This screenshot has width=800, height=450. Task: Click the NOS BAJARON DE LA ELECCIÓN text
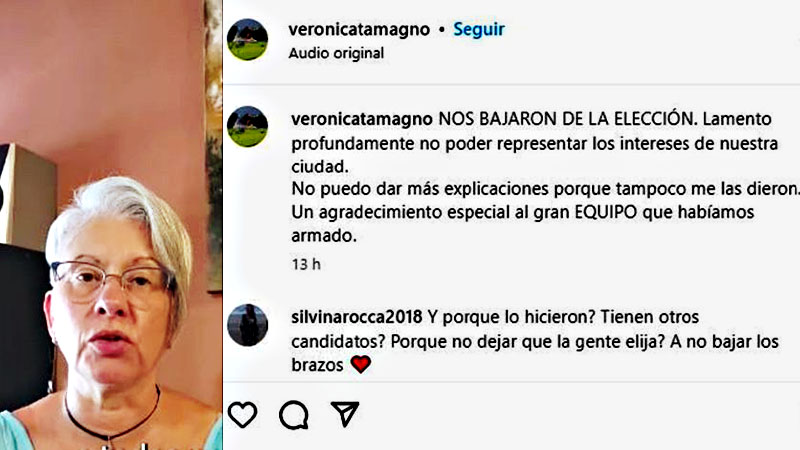(567, 119)
